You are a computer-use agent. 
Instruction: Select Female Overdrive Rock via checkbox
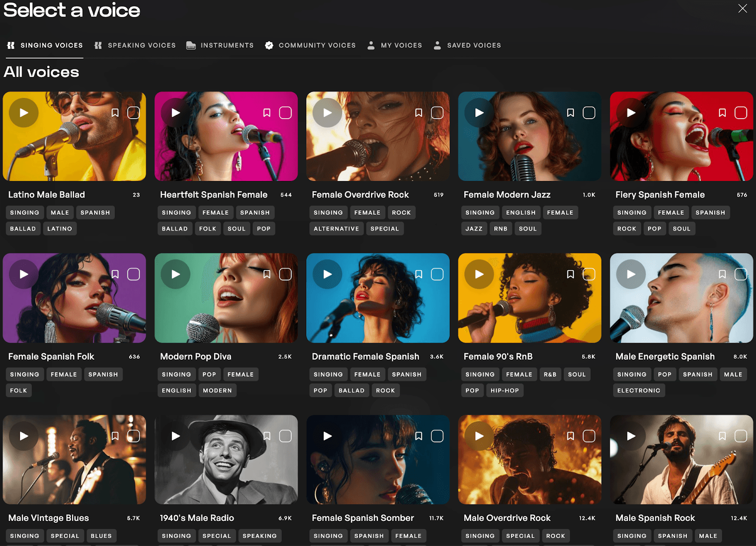pos(437,113)
